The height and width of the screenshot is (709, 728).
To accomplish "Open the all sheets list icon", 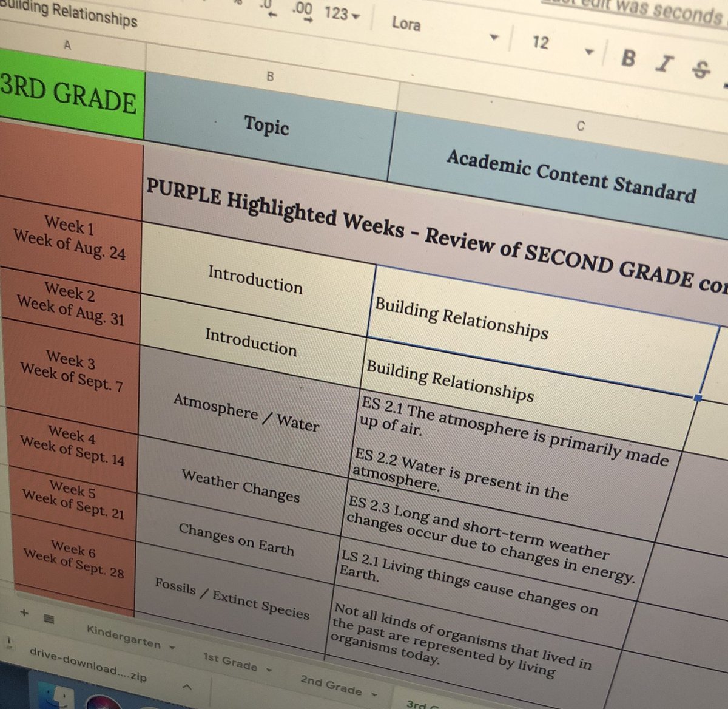I will coord(49,619).
